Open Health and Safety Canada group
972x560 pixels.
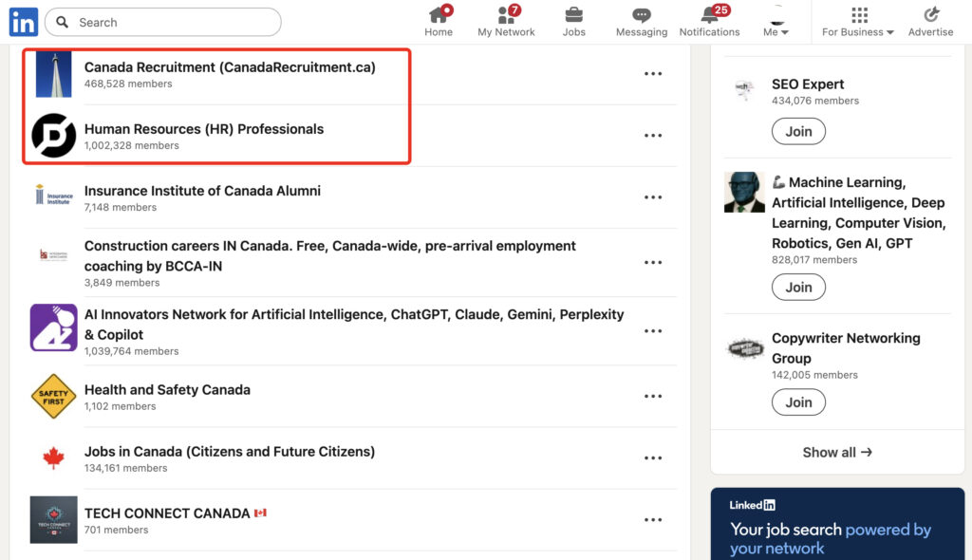(x=167, y=390)
